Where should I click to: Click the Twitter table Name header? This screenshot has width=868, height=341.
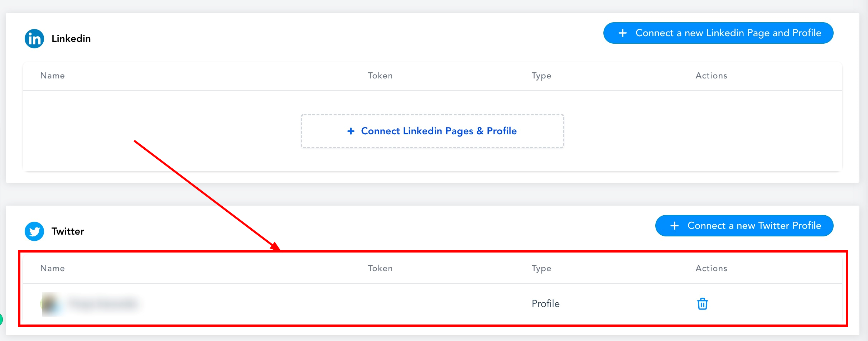coord(53,268)
